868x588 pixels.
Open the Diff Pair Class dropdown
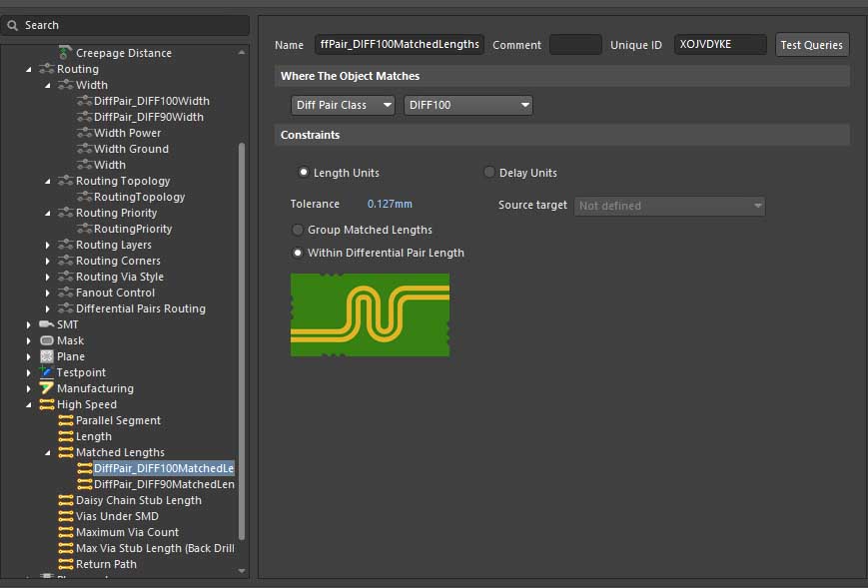tap(343, 105)
